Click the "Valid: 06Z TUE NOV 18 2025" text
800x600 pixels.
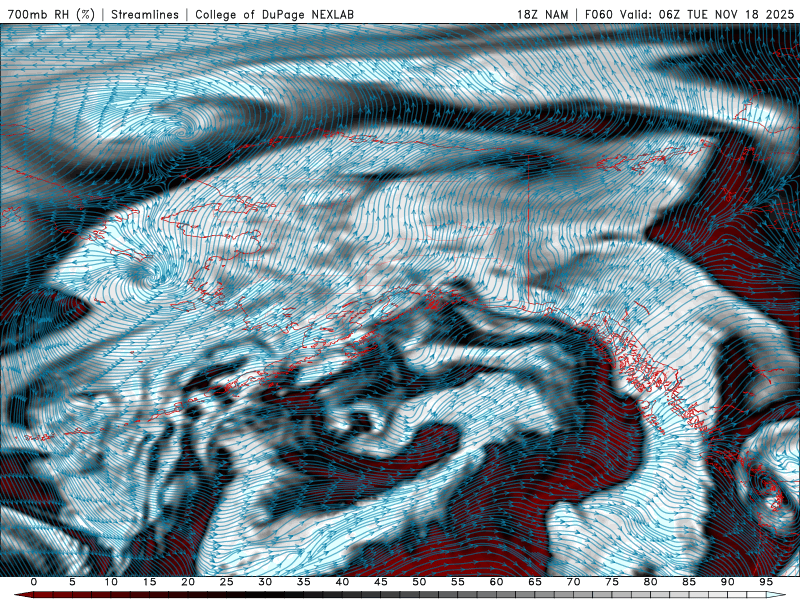point(707,14)
